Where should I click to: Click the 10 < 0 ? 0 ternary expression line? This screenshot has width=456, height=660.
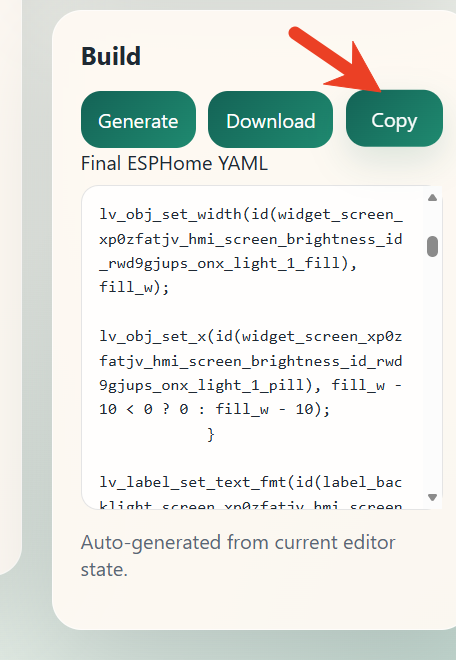[x=215, y=410]
